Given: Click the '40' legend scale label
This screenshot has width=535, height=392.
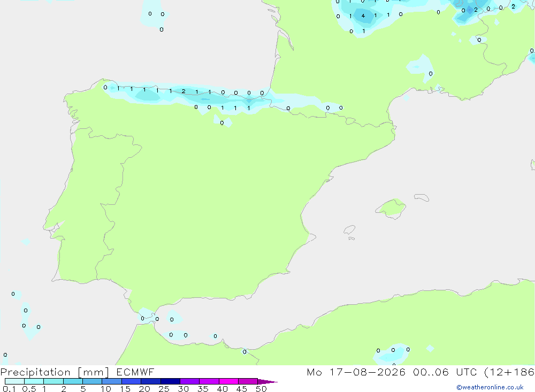Looking at the screenshot, I should tap(223, 389).
